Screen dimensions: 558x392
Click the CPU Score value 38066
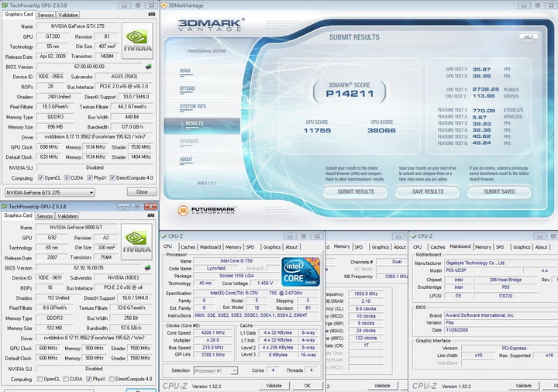tap(381, 131)
